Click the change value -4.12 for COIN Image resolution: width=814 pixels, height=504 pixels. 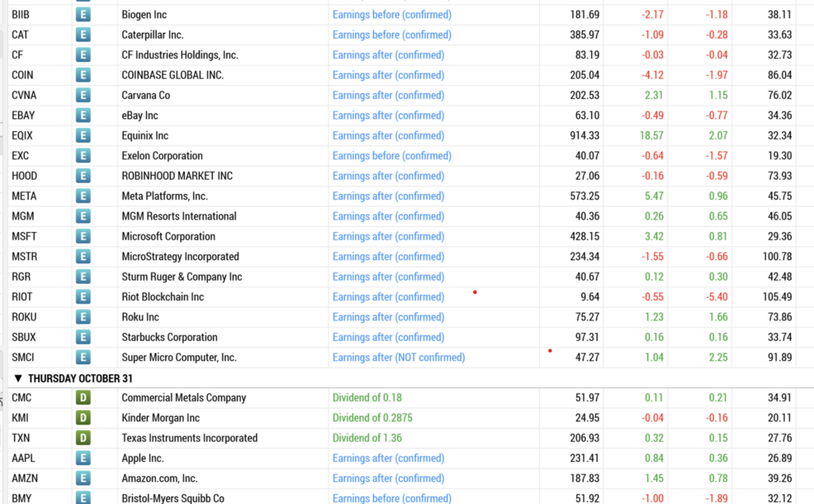tap(653, 76)
